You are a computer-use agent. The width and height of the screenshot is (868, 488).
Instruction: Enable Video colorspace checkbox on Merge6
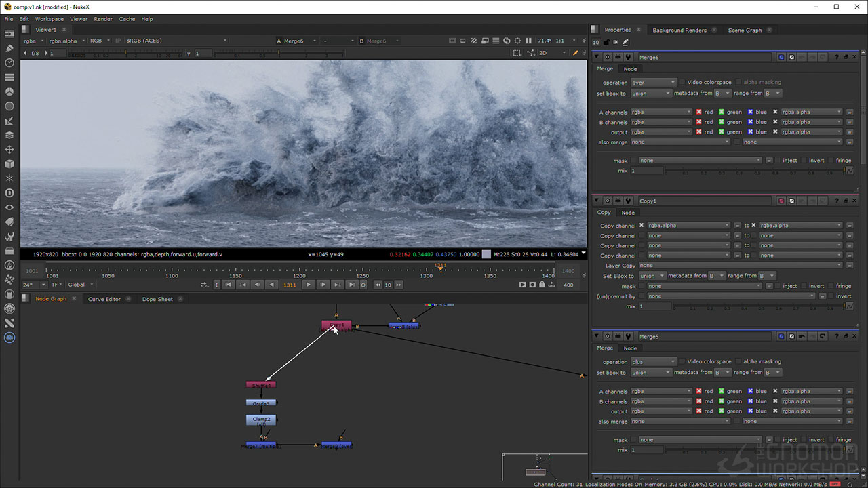(x=682, y=83)
